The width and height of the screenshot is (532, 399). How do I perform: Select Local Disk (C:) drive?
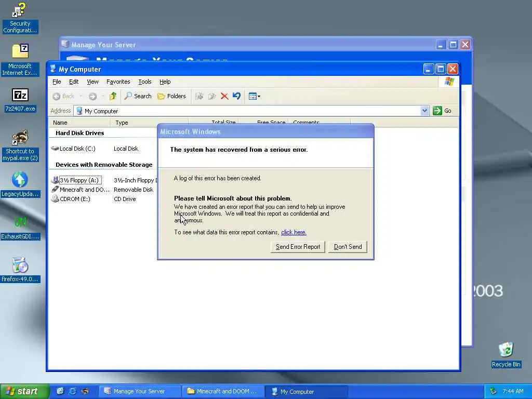(73, 149)
